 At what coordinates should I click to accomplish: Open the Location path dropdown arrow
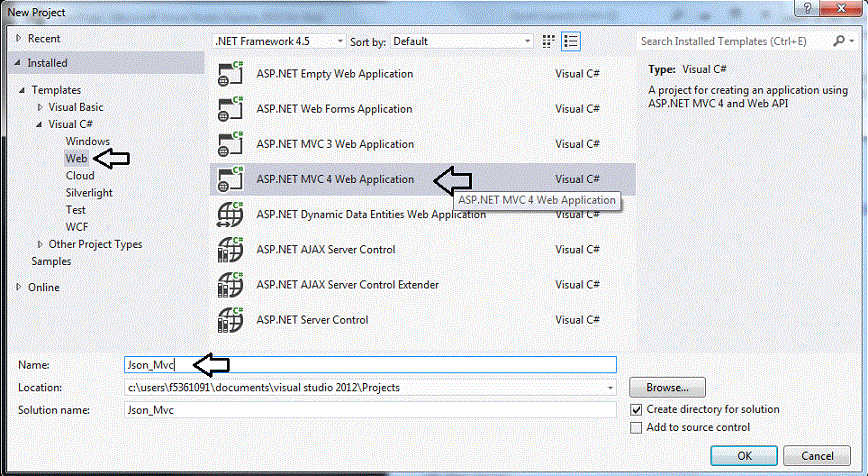(610, 388)
